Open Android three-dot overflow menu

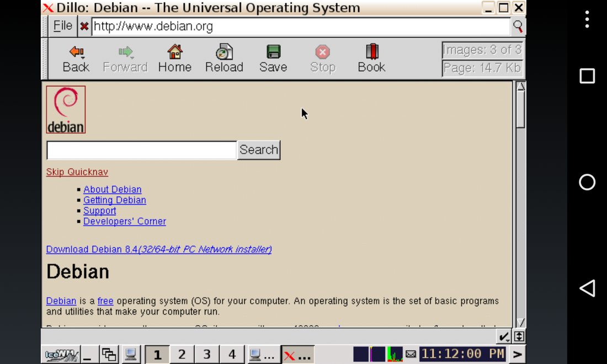[587, 19]
